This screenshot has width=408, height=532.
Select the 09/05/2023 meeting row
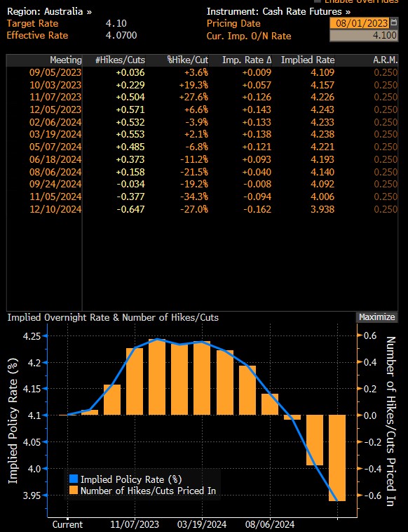pyautogui.click(x=202, y=72)
